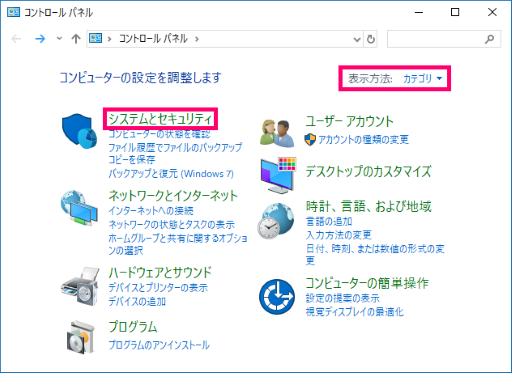Open the カテゴリ view-by dropdown
This screenshot has width=512, height=373.
tap(422, 79)
